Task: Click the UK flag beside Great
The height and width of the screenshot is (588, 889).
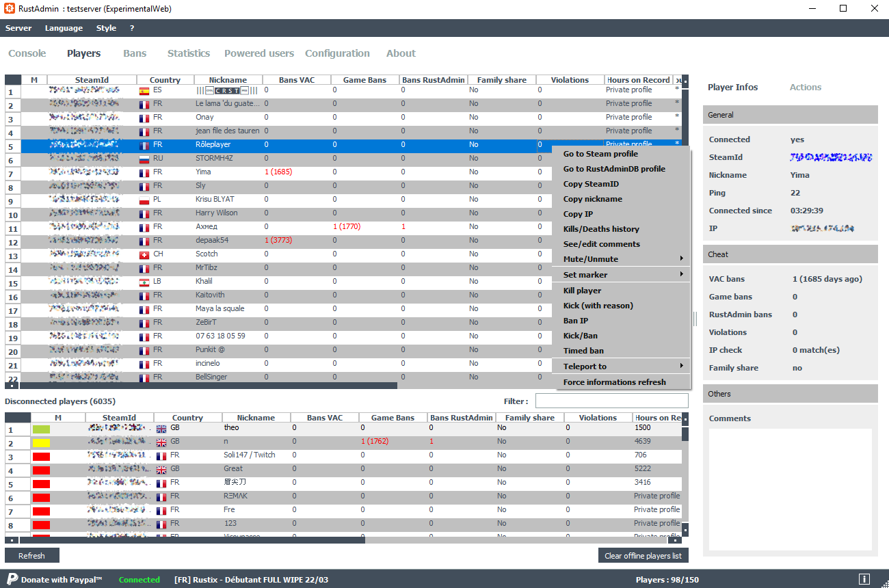Action: [161, 469]
